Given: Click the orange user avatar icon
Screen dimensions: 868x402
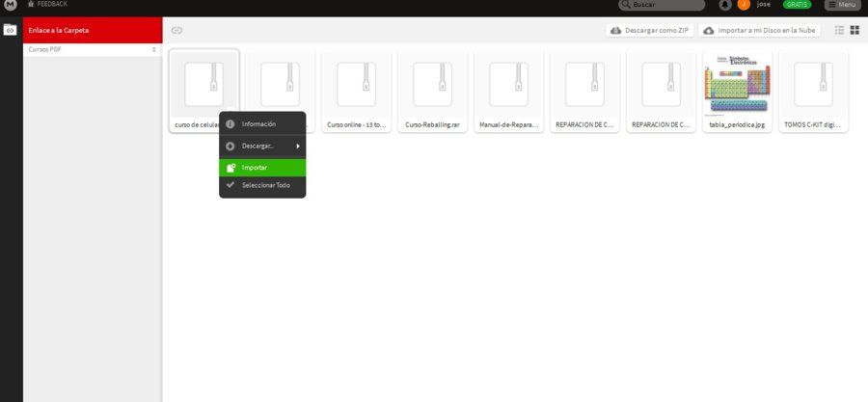Looking at the screenshot, I should pyautogui.click(x=744, y=5).
